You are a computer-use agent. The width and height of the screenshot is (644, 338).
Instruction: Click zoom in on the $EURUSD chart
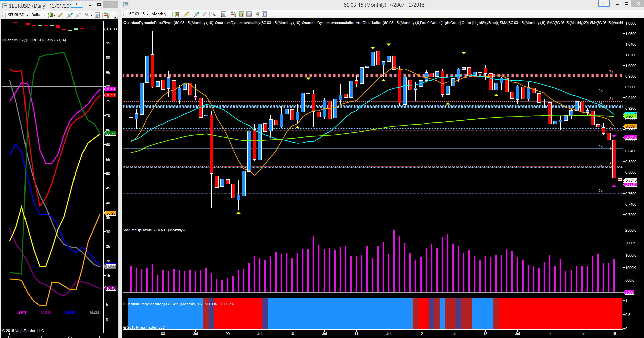coord(70,15)
